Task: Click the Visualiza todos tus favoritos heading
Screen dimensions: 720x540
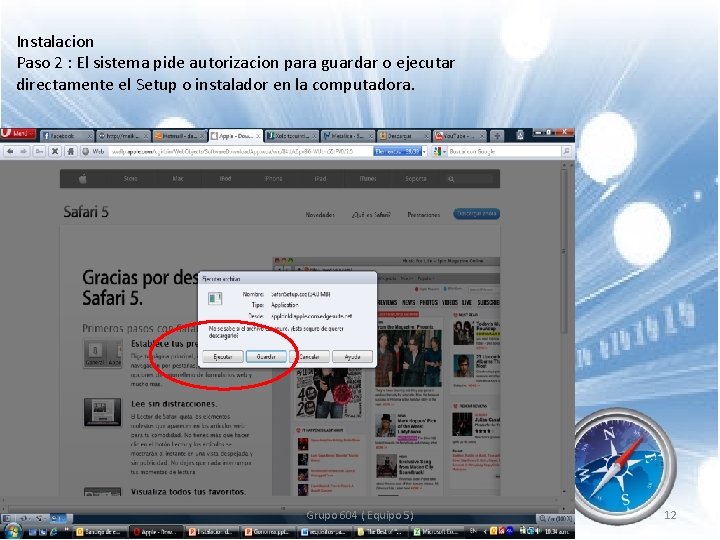Action: click(x=188, y=491)
